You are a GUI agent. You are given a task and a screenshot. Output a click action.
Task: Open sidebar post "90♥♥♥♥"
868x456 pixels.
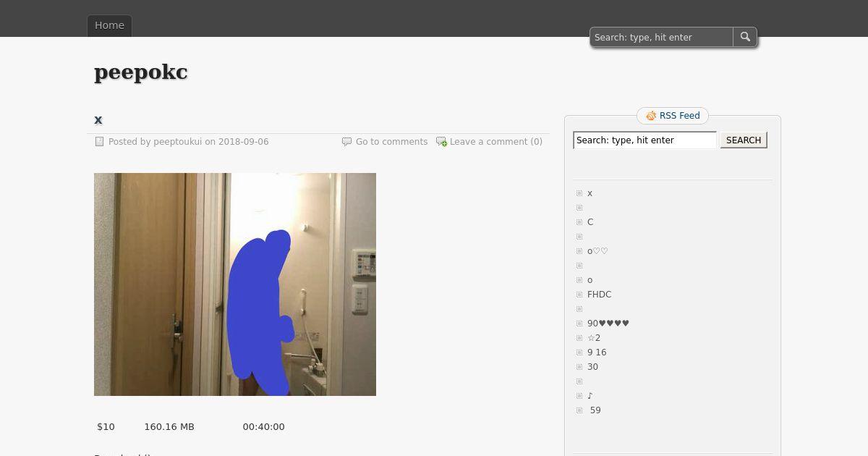click(x=608, y=324)
